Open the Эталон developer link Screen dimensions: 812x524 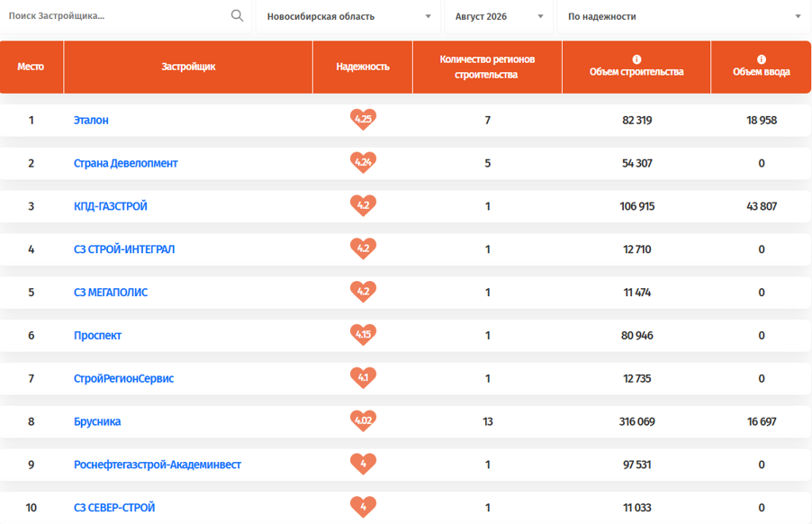[x=91, y=120]
